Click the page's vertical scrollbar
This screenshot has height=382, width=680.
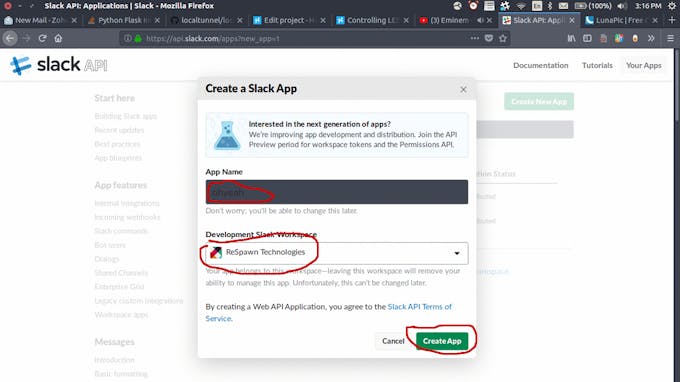(x=677, y=215)
